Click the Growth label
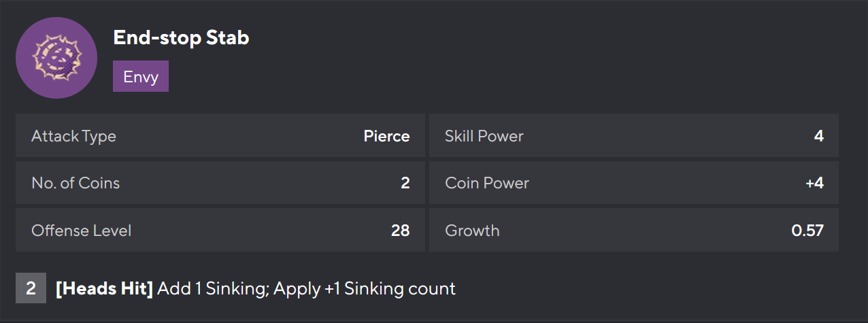This screenshot has height=323, width=868. pyautogui.click(x=472, y=231)
